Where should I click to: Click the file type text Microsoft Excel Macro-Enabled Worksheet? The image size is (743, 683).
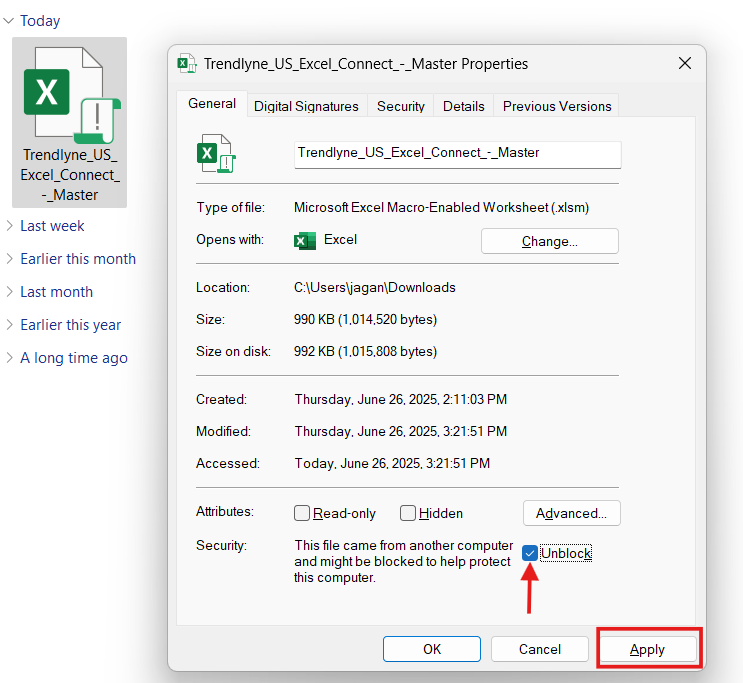[x=441, y=208]
